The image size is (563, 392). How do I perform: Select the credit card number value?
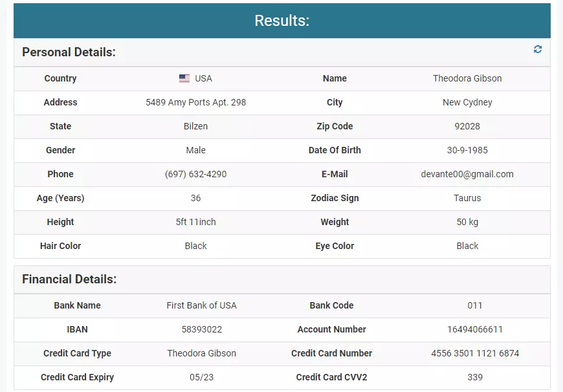[475, 353]
